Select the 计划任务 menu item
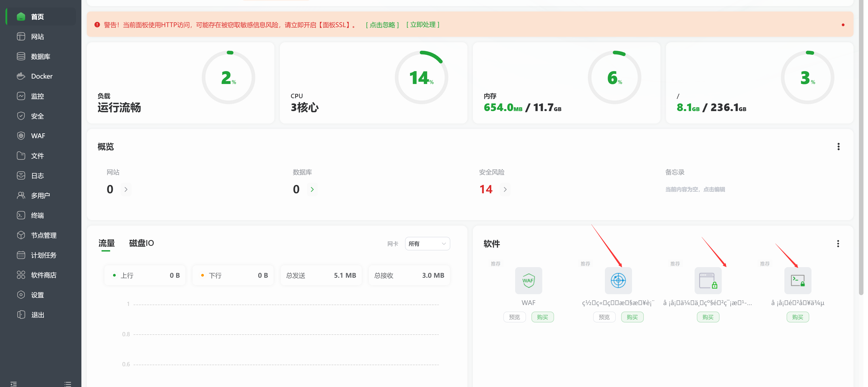Image resolution: width=868 pixels, height=387 pixels. (x=43, y=255)
